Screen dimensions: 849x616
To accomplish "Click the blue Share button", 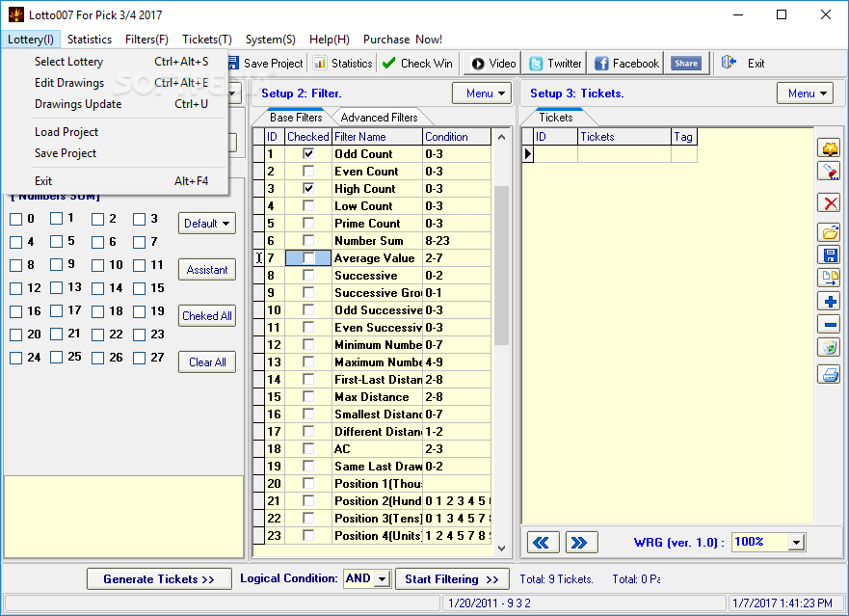I will (x=686, y=64).
